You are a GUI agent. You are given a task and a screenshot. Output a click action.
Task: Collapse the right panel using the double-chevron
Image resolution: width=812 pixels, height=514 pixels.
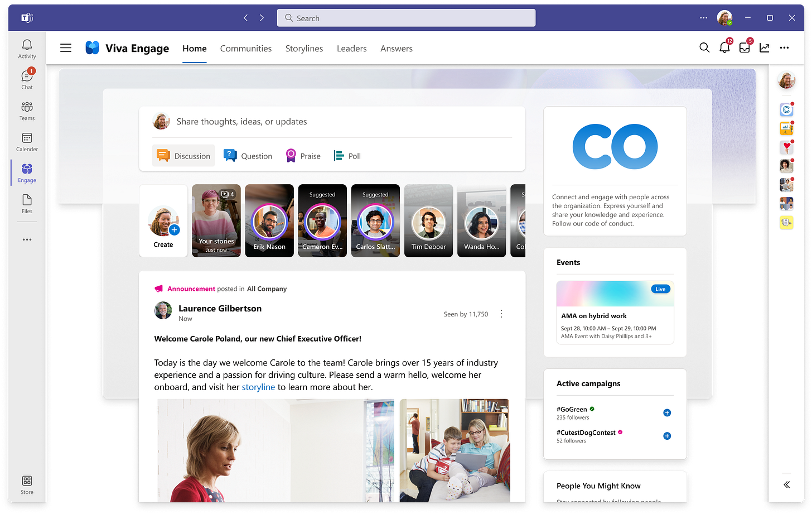pyautogui.click(x=786, y=484)
